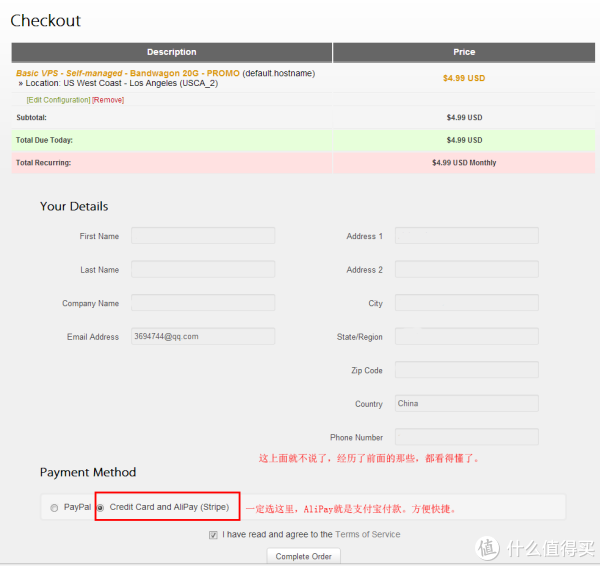The image size is (600, 566).
Task: Click the Company Name field
Action: 203,303
